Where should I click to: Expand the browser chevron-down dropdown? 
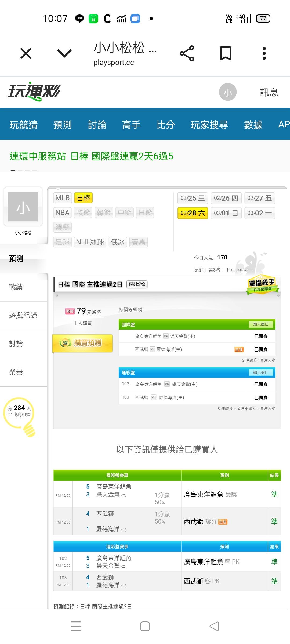tap(64, 53)
